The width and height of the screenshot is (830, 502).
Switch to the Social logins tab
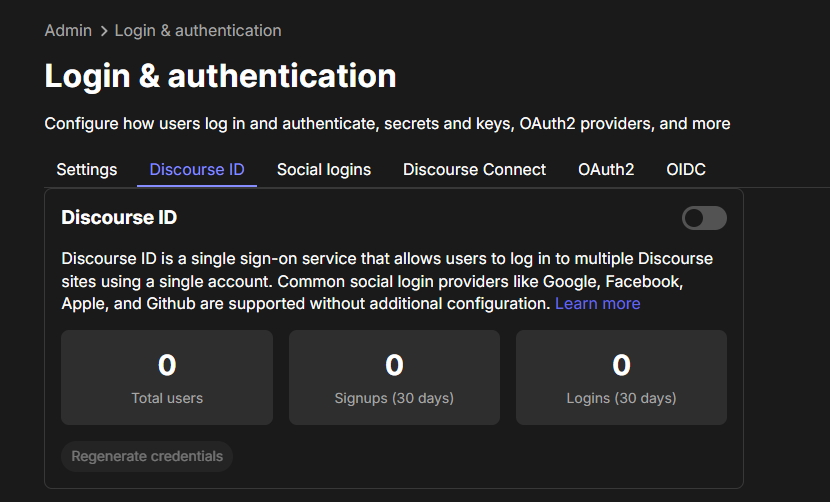[x=324, y=169]
